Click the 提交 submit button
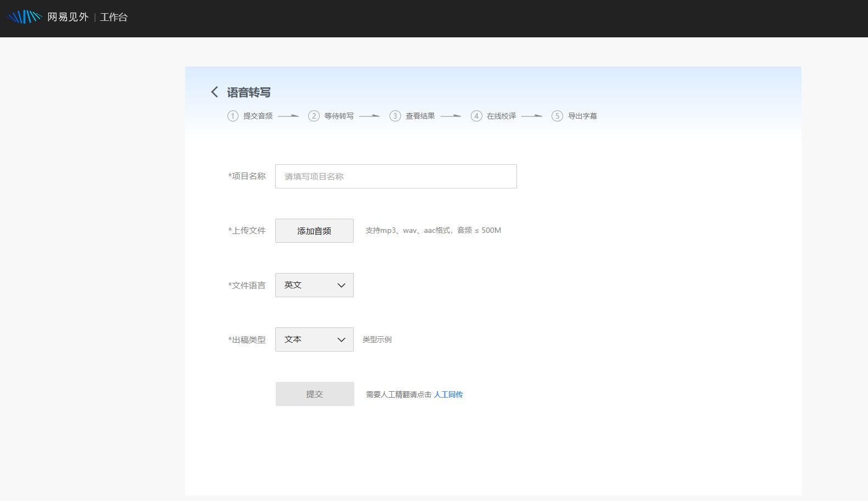The height and width of the screenshot is (501, 868). [x=315, y=394]
